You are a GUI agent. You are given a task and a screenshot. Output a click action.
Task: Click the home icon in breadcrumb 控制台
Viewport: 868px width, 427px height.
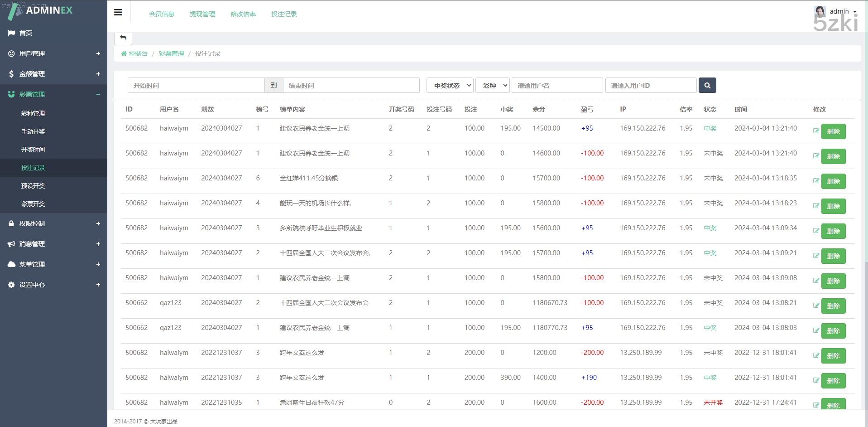pos(124,53)
